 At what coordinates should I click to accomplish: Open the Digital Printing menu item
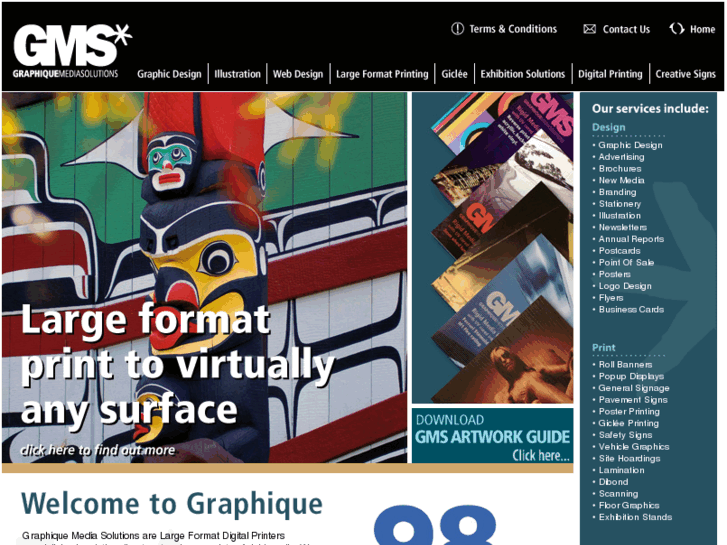610,74
